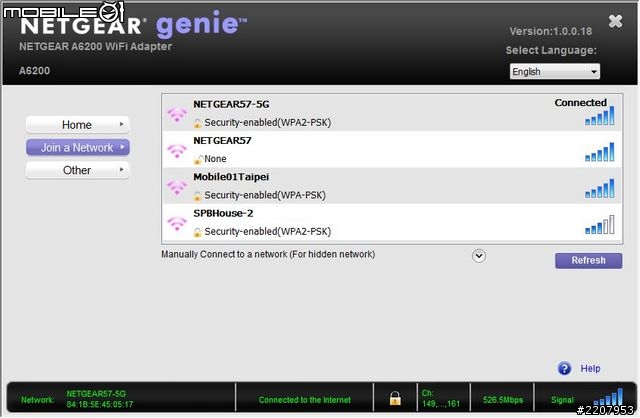Screen dimensions: 640x418
Task: Click the status bar NETGEAR57-5G network name
Action: [x=96, y=394]
